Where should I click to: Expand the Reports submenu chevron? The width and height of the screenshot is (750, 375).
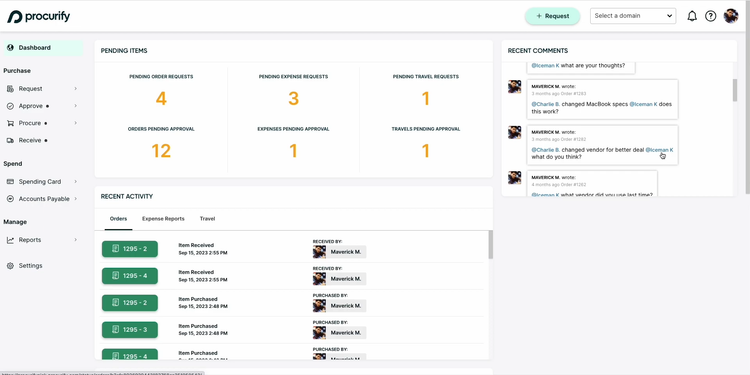[76, 240]
